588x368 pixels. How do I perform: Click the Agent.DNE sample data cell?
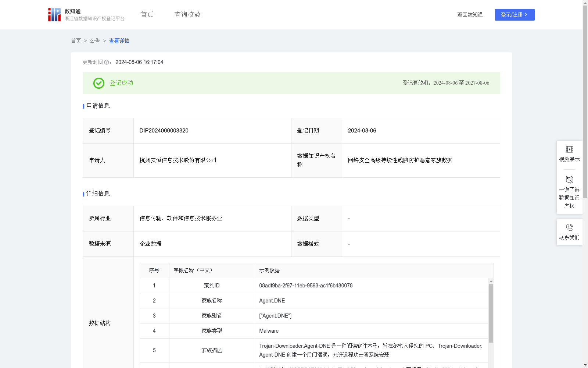tap(371, 301)
